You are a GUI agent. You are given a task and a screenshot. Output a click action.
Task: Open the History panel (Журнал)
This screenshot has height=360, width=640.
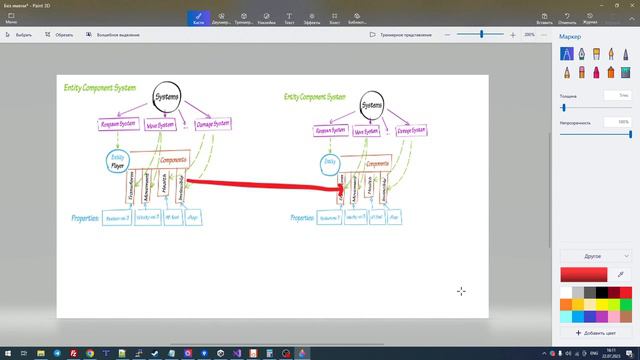[590, 18]
